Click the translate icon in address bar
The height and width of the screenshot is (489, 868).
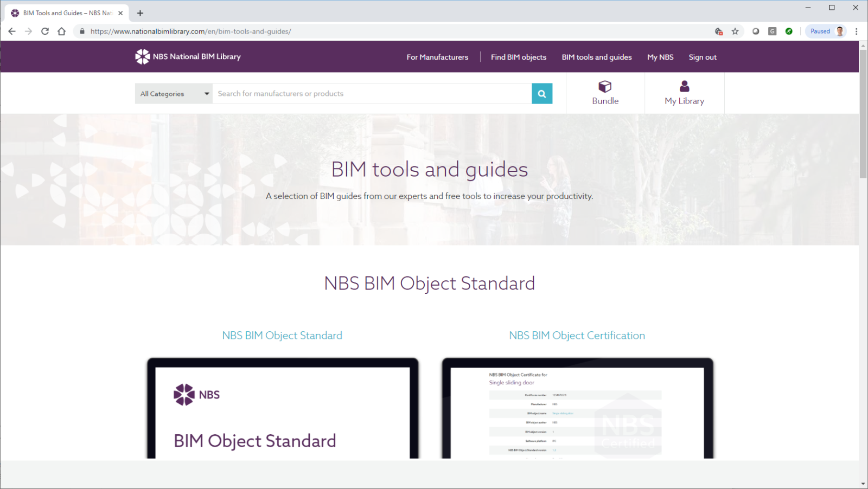[719, 31]
